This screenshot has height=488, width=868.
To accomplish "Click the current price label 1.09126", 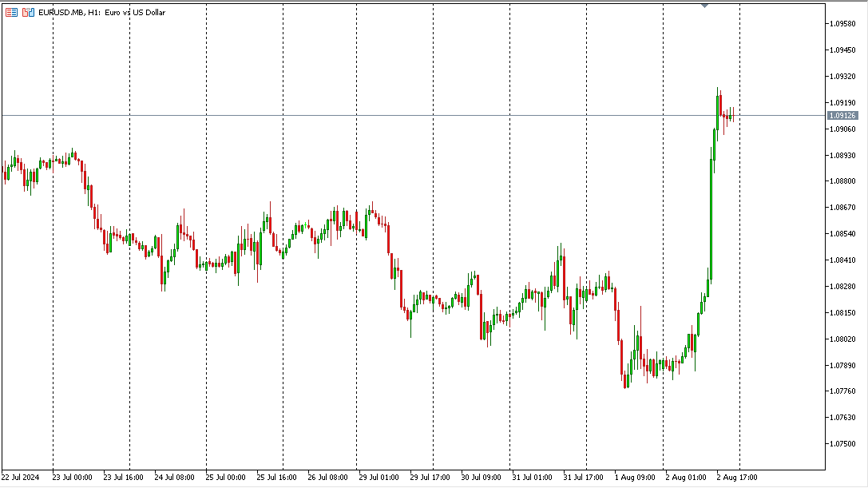I will pos(842,116).
